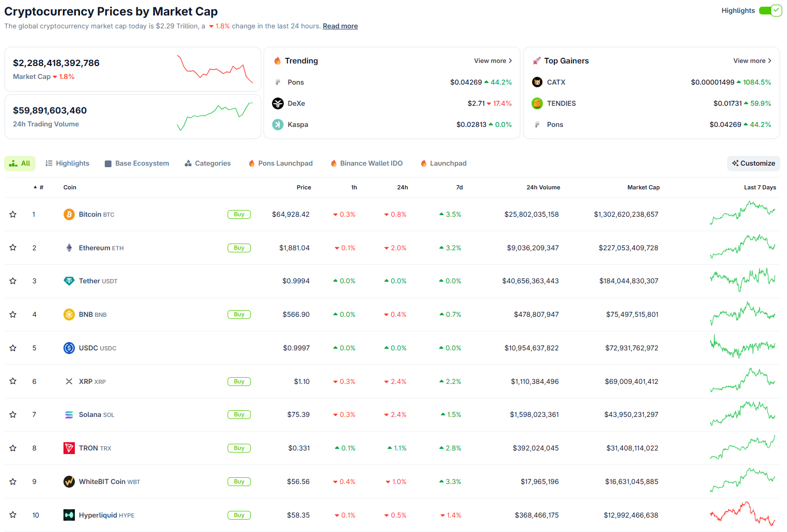
Task: Select the Base Ecosystem tab
Action: click(137, 164)
